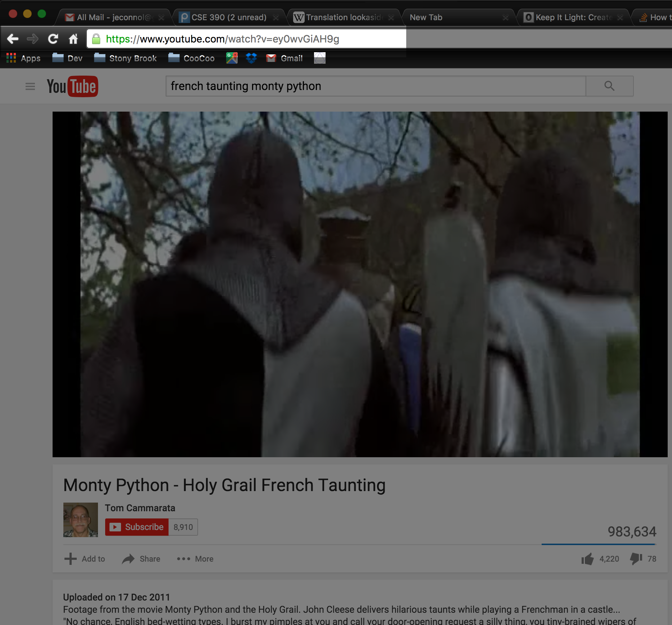
Task: Click the 78 dislikes count
Action: [x=652, y=559]
